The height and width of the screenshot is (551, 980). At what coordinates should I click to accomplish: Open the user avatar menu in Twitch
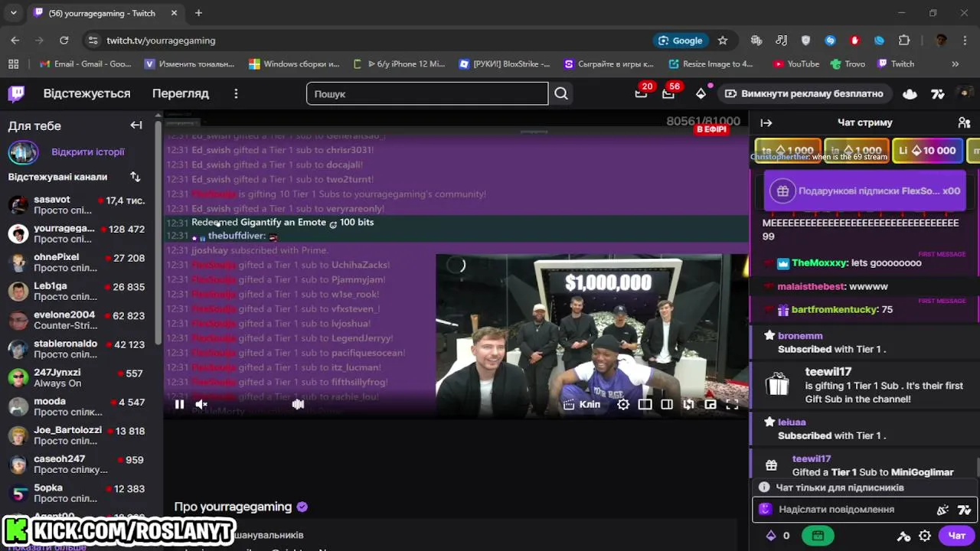tap(965, 93)
